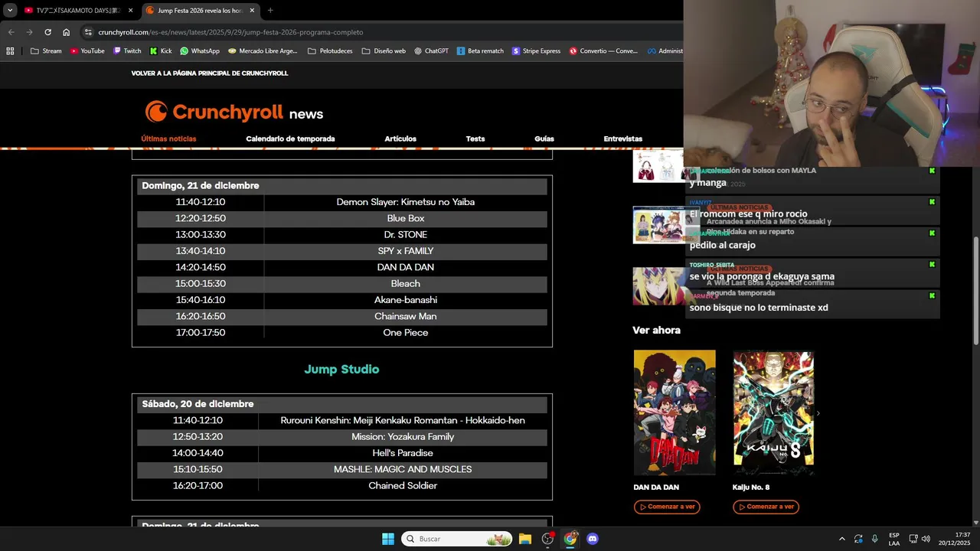Viewport: 980px width, 551px height.
Task: Open a new browser tab
Action: tap(270, 11)
